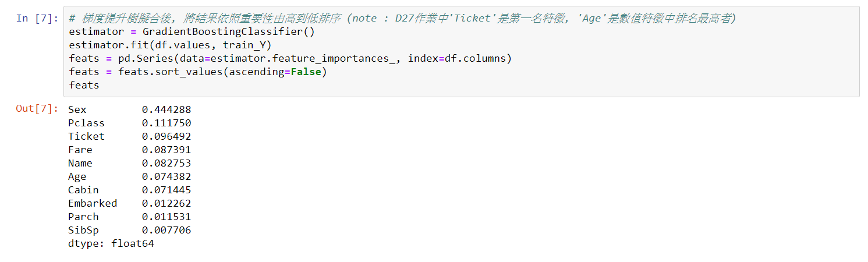The width and height of the screenshot is (868, 262).
Task: Click the In [7] cell prompt
Action: coord(37,18)
